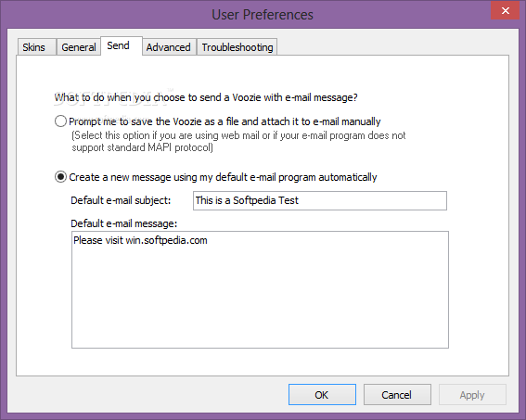Click the Cancel button
526x420 pixels.
(397, 395)
